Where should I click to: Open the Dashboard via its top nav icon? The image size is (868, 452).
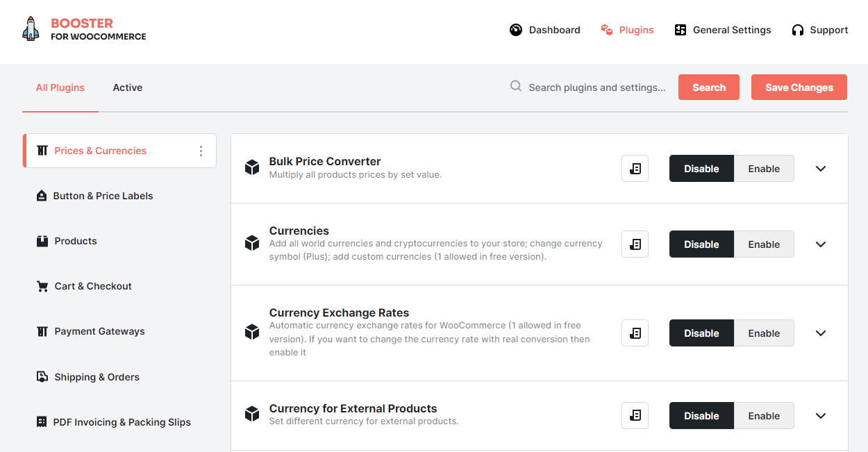point(515,30)
